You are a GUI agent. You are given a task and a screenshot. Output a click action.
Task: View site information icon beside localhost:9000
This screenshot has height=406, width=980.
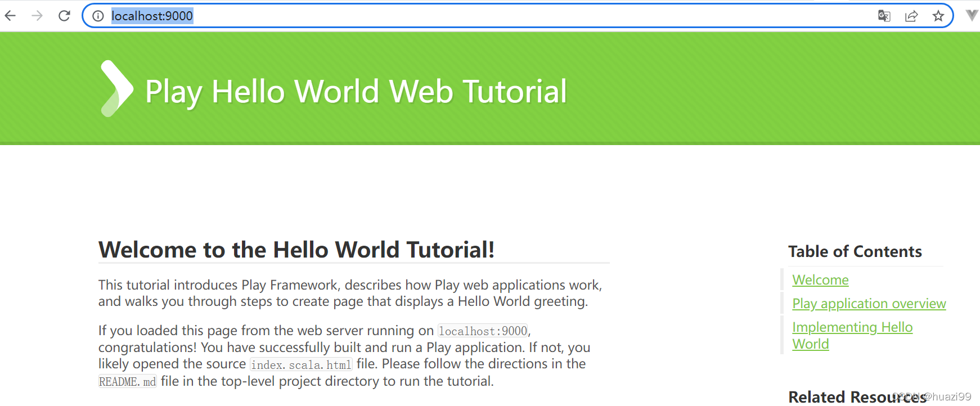pos(98,16)
